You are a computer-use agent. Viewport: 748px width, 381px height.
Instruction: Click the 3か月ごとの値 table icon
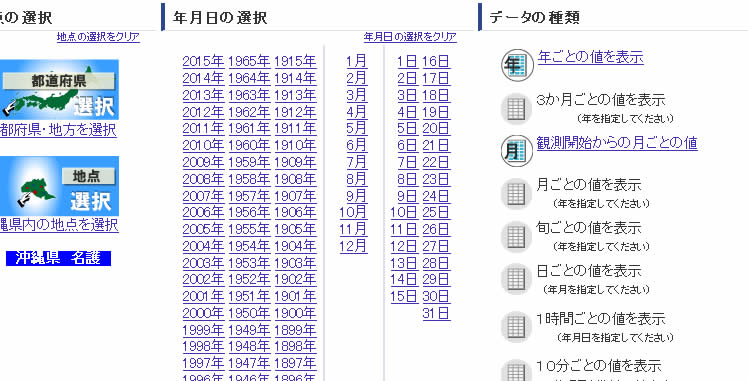coord(516,109)
